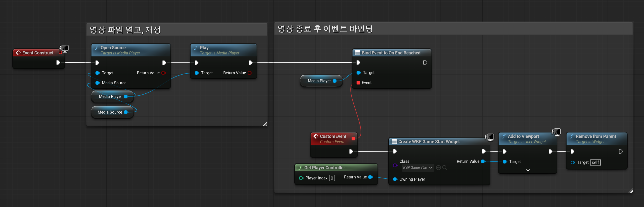Click the magnifier browse icon beside Class dropdown
This screenshot has width=644, height=207.
[445, 167]
